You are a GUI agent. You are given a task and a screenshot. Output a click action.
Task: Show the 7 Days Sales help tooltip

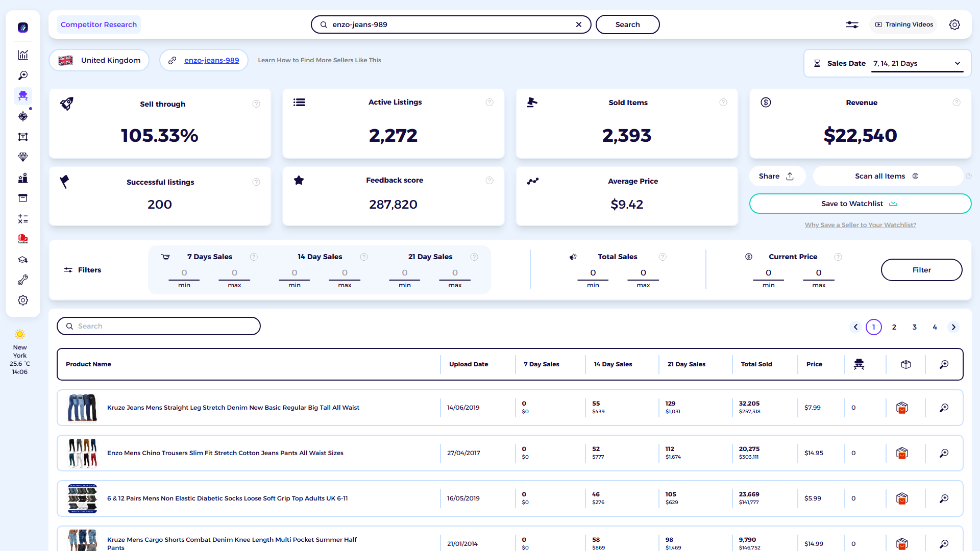tap(254, 257)
